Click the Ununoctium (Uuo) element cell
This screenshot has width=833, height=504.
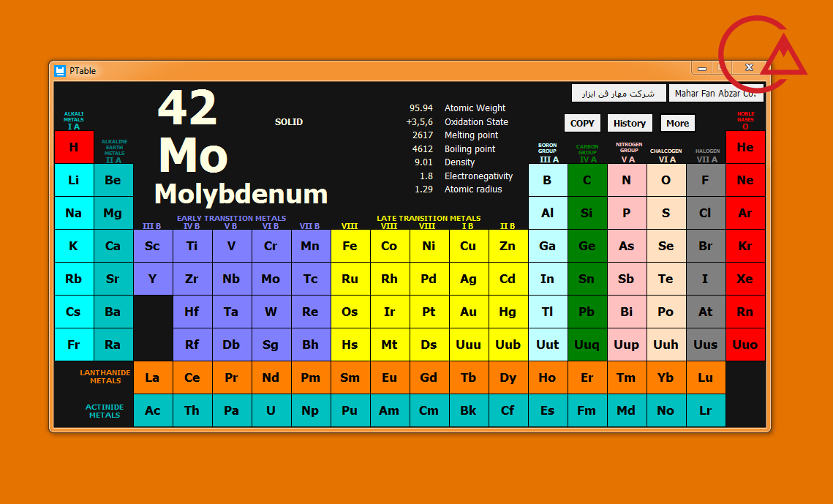pos(745,345)
